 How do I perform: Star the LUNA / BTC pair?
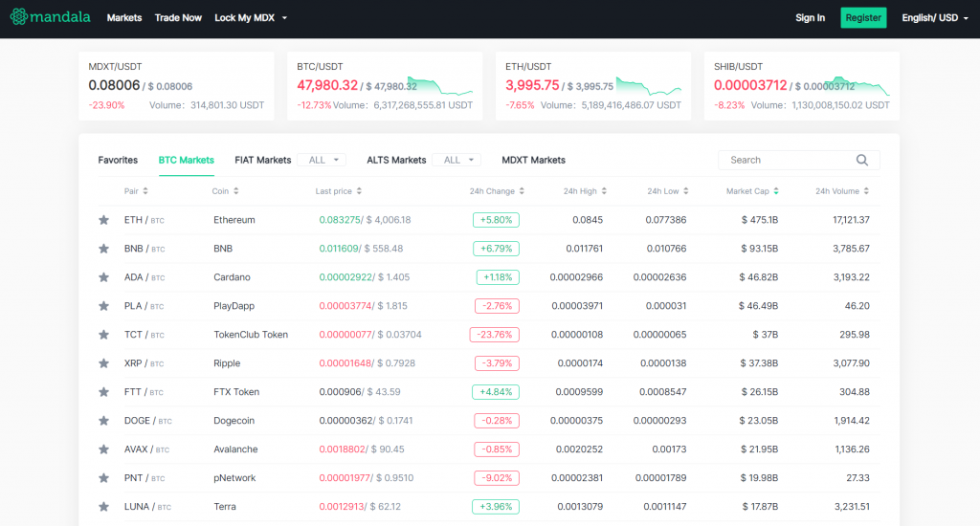[103, 507]
